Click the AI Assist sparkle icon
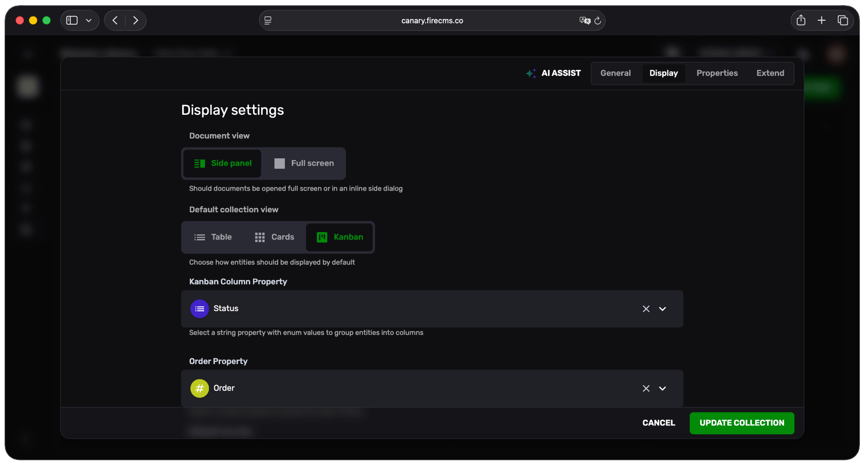868x466 pixels. pos(531,73)
